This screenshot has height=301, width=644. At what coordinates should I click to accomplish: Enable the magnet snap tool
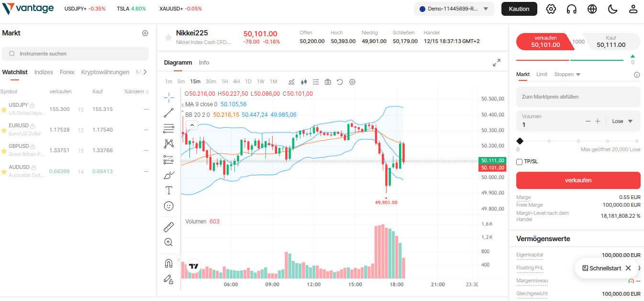[x=168, y=263]
